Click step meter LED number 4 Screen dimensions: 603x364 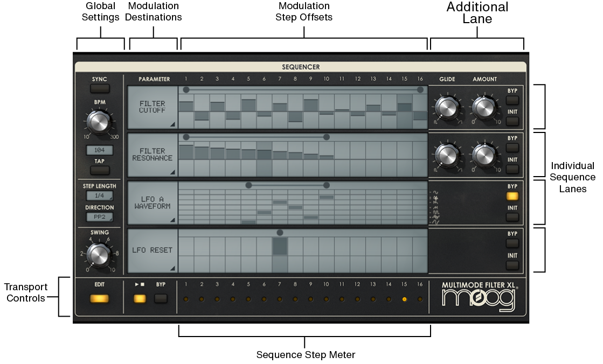pos(233,299)
